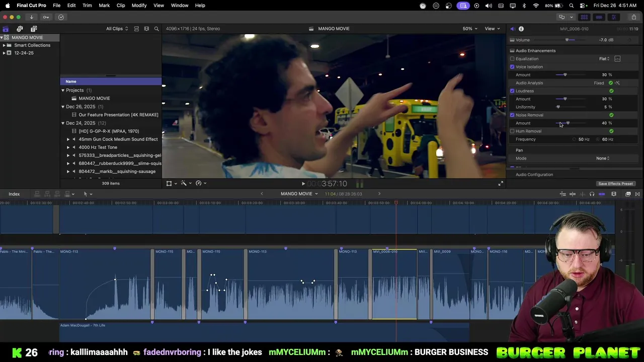Enable the Equalization checkbox
Screen dimensions: 644x362
512,59
